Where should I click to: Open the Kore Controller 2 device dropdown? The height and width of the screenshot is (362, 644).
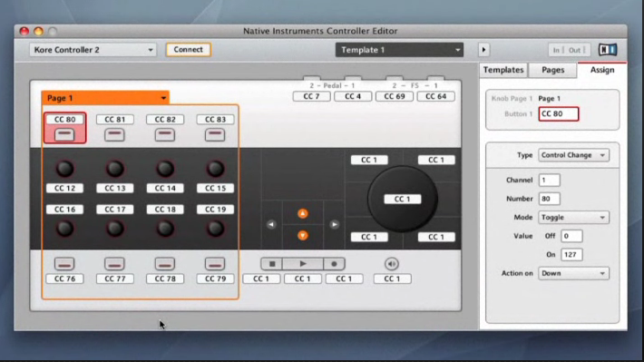93,50
